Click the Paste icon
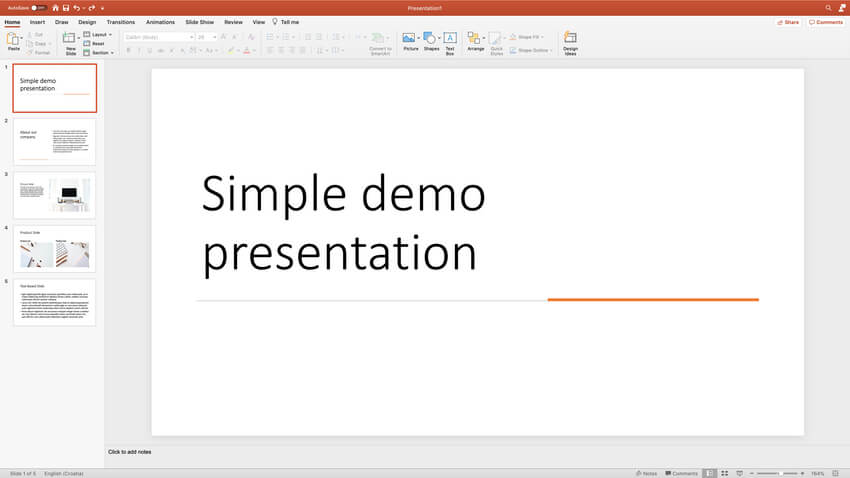Screen dimensions: 850x478 pyautogui.click(x=14, y=42)
